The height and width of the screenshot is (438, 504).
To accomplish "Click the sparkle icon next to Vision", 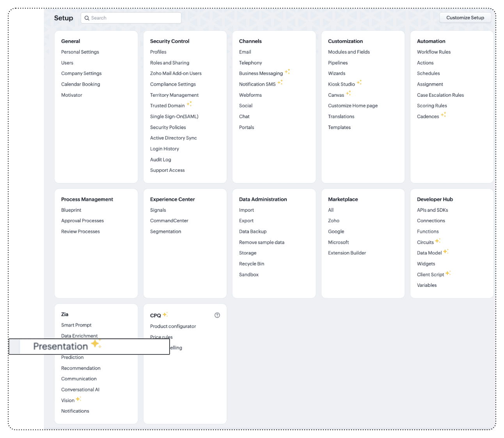I will click(x=78, y=399).
